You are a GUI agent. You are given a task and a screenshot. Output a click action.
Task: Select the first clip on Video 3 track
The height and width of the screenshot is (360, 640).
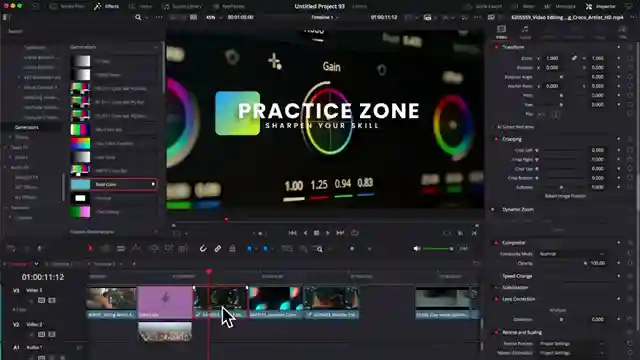pos(111,303)
